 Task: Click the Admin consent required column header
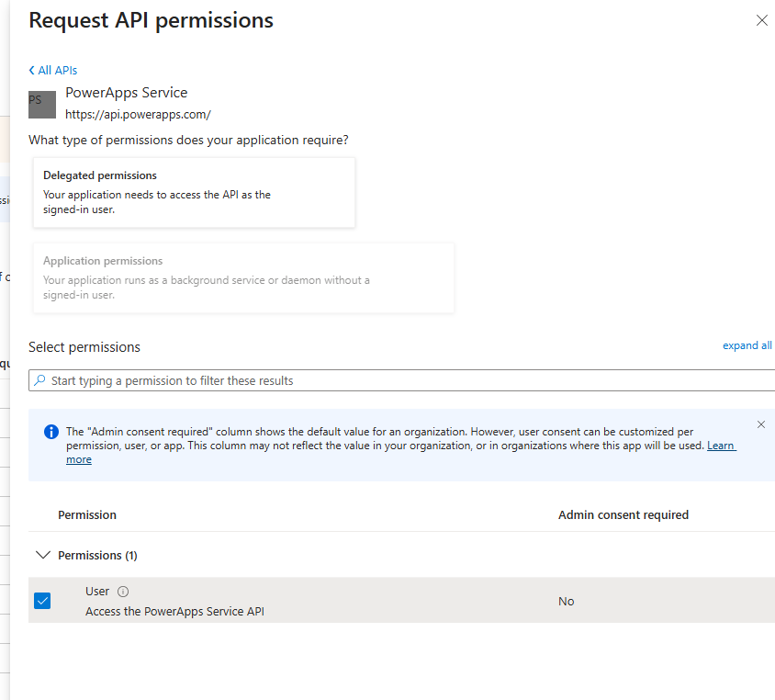[x=623, y=514]
